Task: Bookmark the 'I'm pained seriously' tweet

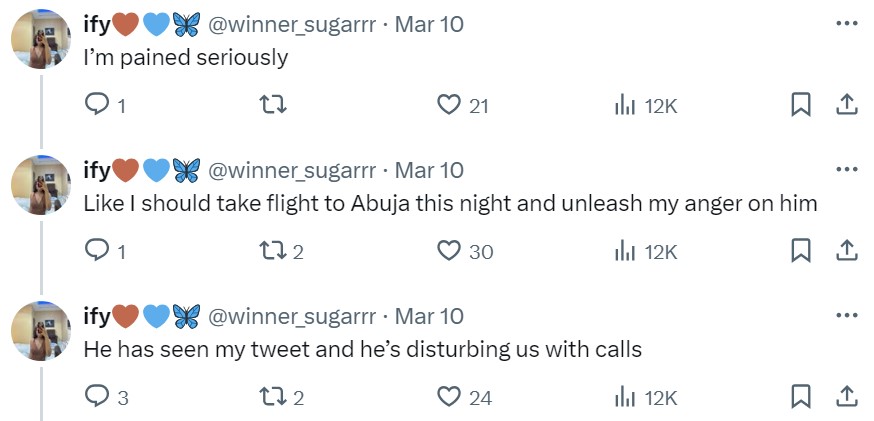Action: 800,105
